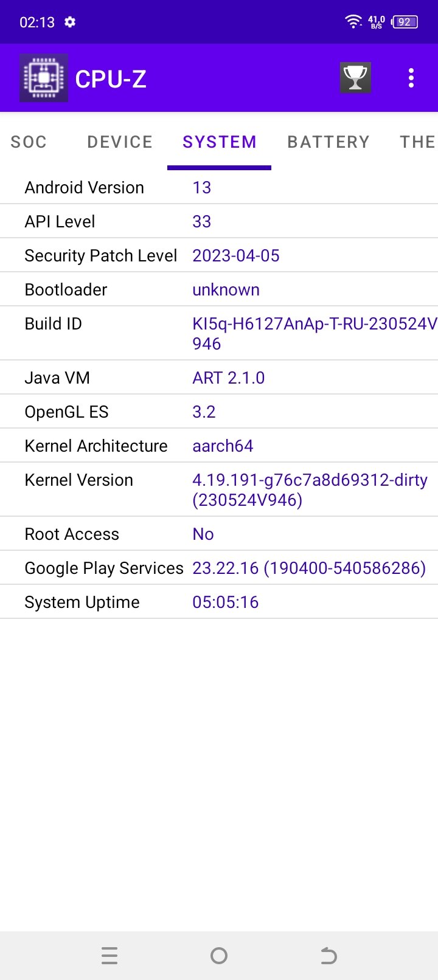Tap the CPU-Z chip logo icon
438x980 pixels.
click(x=44, y=78)
